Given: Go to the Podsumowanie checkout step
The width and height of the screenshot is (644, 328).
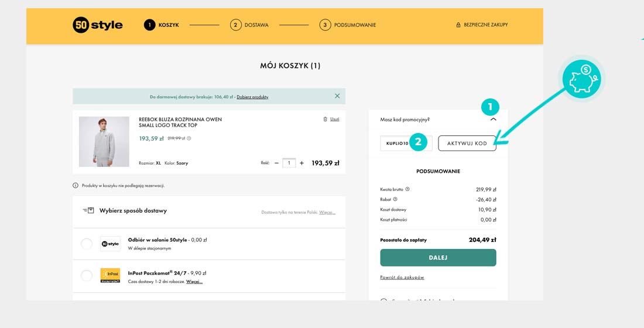Looking at the screenshot, I should coord(348,25).
